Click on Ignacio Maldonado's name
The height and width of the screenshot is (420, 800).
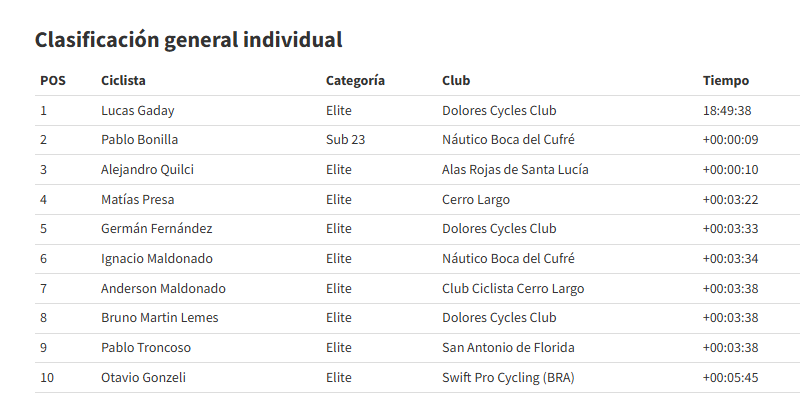click(x=157, y=259)
